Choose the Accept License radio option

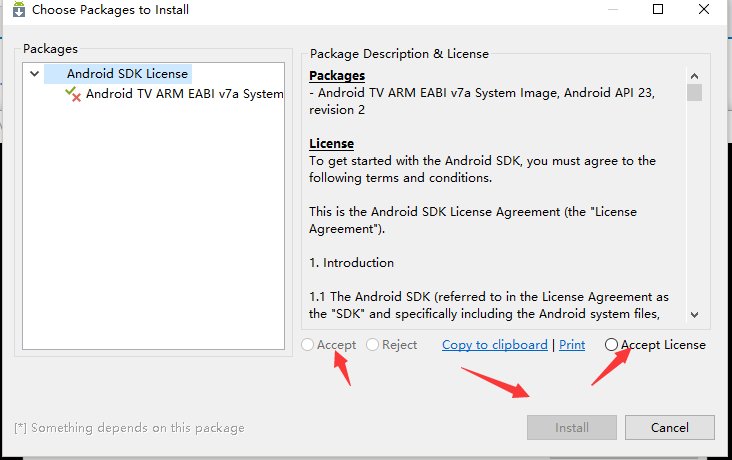point(611,345)
